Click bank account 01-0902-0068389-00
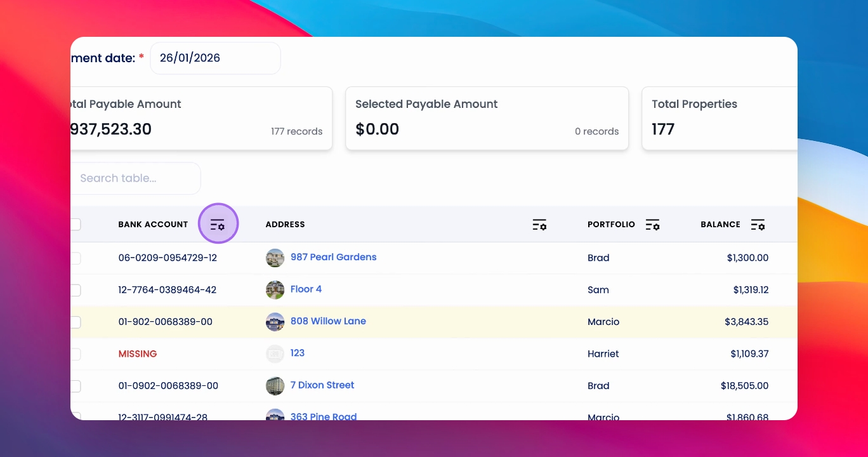This screenshot has height=457, width=868. (168, 386)
